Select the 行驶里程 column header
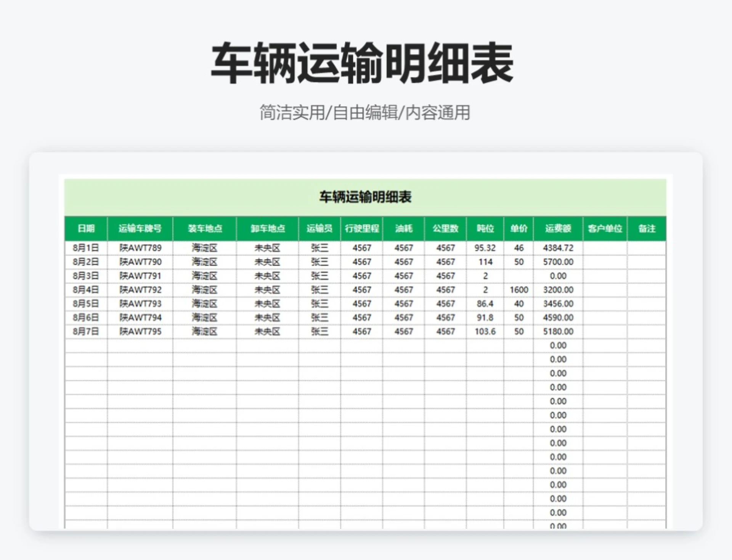The image size is (732, 560). tap(362, 229)
